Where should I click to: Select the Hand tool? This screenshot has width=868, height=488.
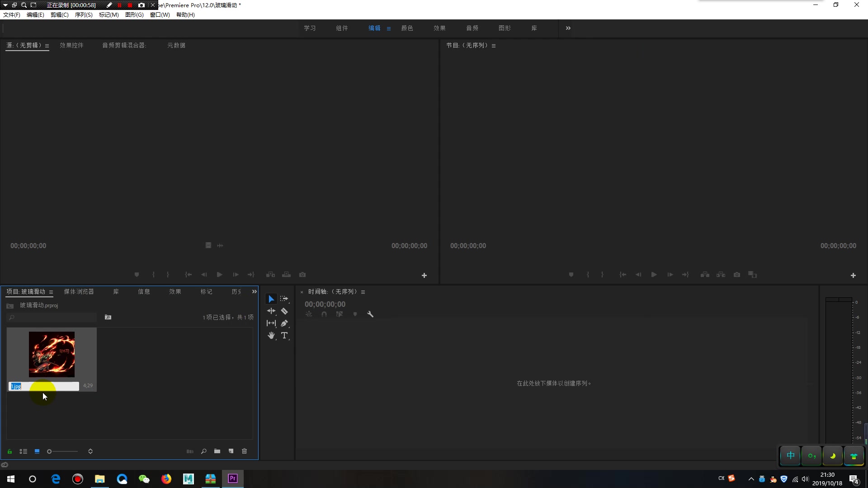271,336
